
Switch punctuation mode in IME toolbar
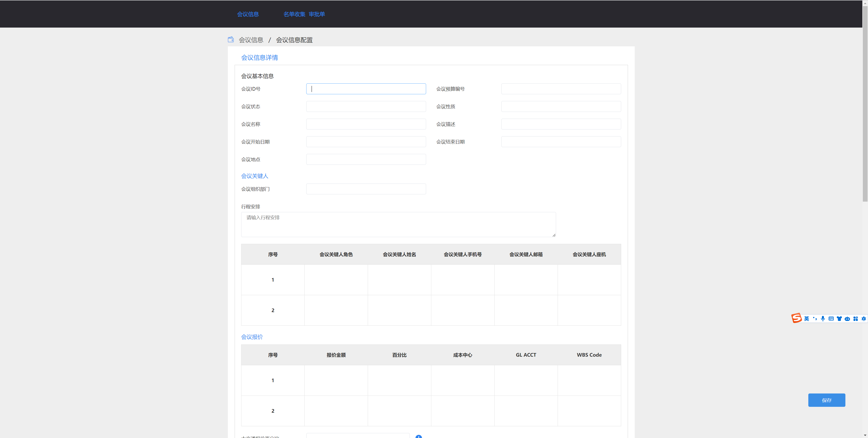815,318
